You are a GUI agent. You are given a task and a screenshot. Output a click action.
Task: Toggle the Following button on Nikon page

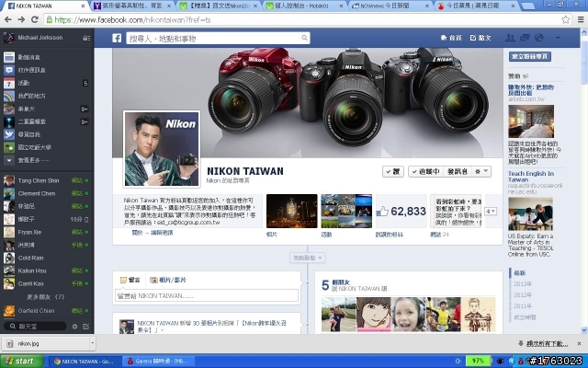425,172
